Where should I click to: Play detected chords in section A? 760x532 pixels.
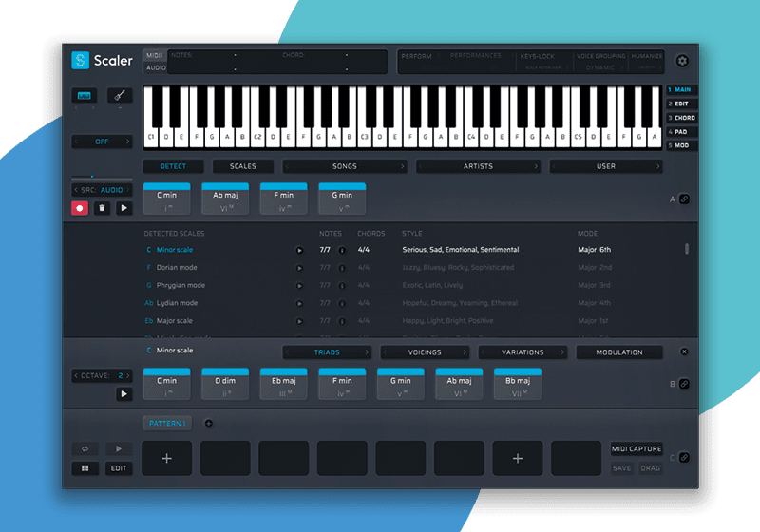click(124, 208)
